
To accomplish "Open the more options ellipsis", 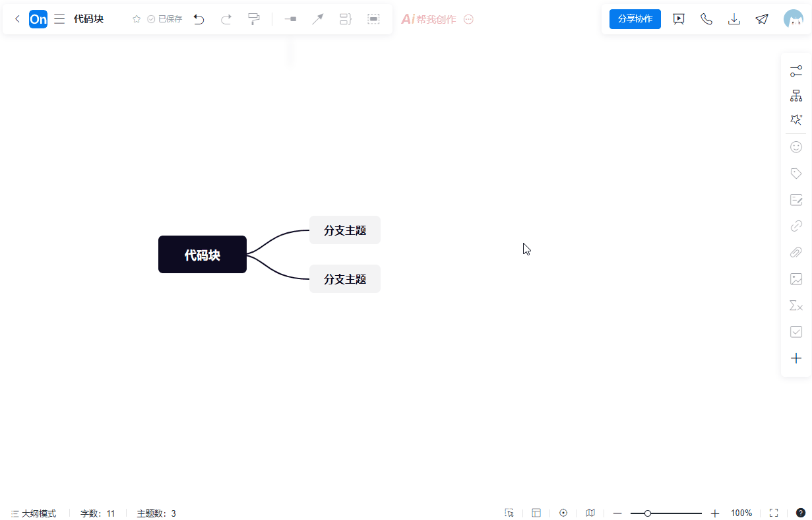I will point(469,19).
